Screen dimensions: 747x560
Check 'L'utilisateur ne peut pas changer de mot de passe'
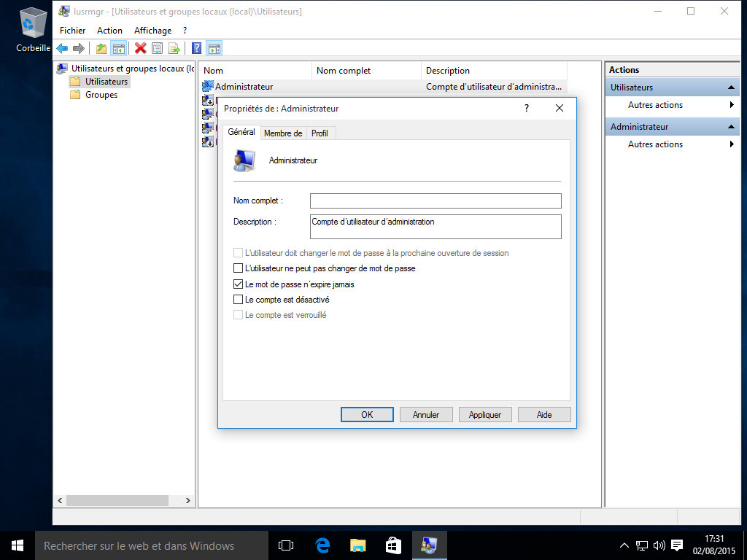coord(239,268)
